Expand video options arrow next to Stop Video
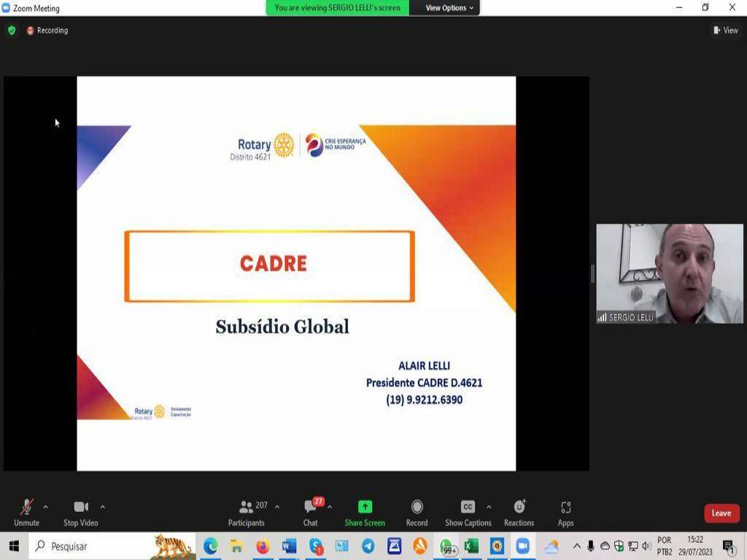Screen dimensions: 747x560 [x=102, y=507]
